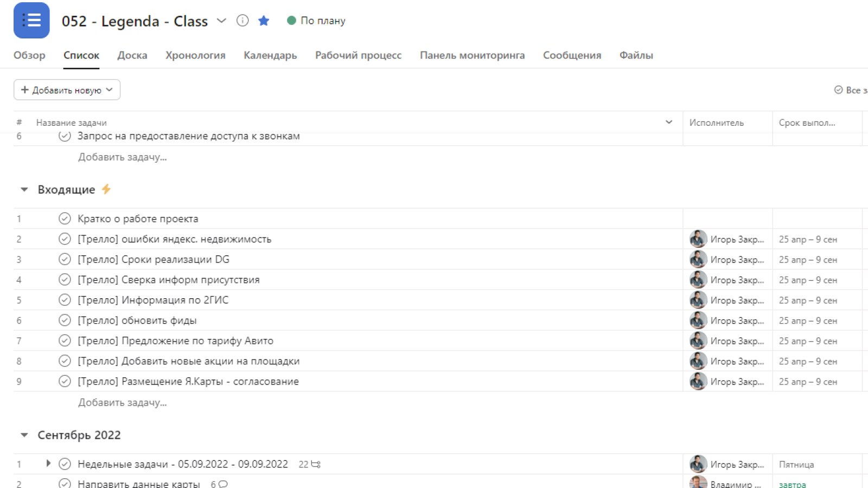868x488 pixels.
Task: Complete task '[Трелло] Сроки реализации DG'
Action: click(65, 259)
